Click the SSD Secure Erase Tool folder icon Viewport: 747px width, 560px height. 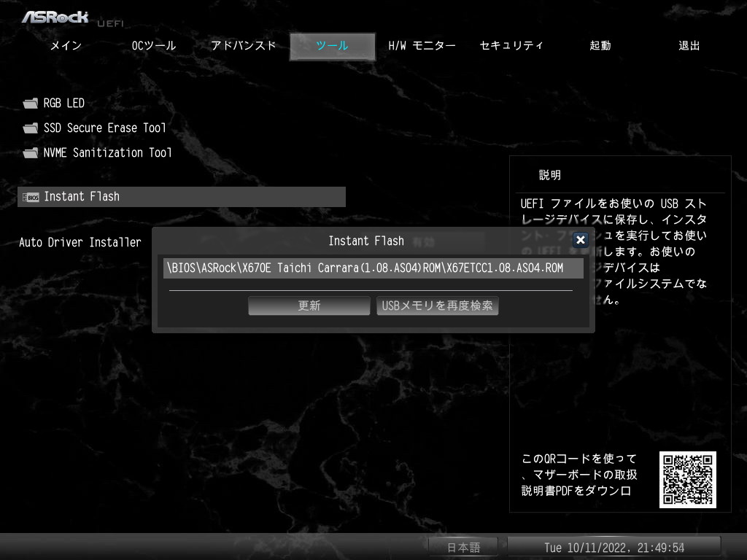[31, 128]
